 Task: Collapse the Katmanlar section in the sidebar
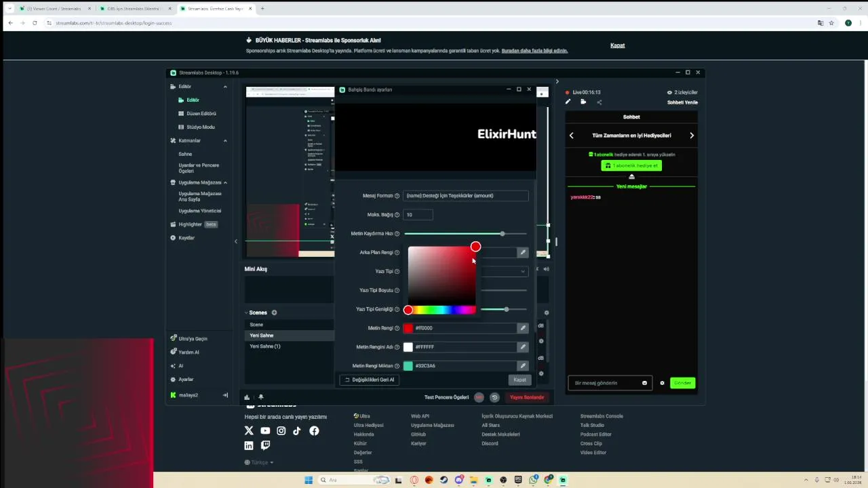pos(225,141)
